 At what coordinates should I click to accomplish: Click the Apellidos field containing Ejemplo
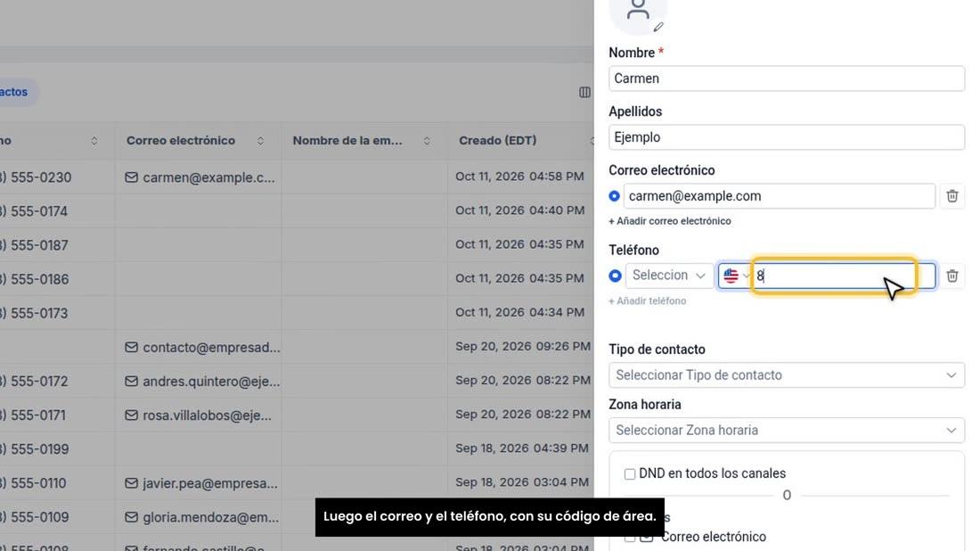click(x=787, y=137)
